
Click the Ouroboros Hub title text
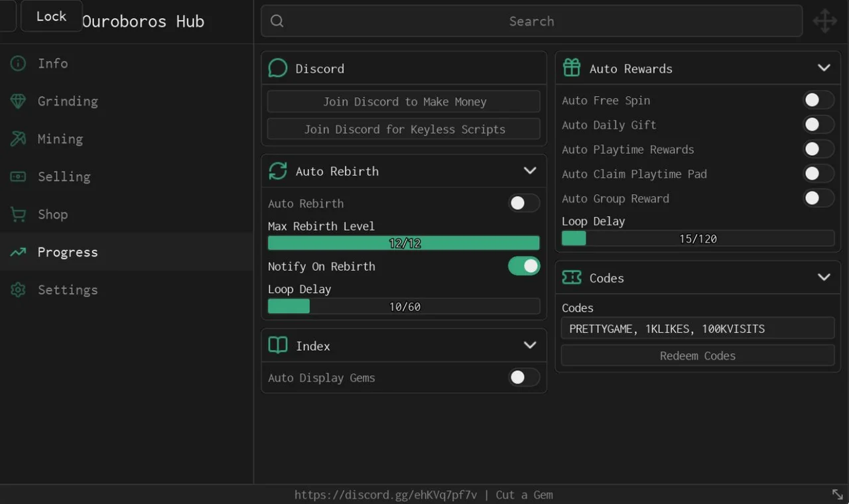(x=143, y=21)
